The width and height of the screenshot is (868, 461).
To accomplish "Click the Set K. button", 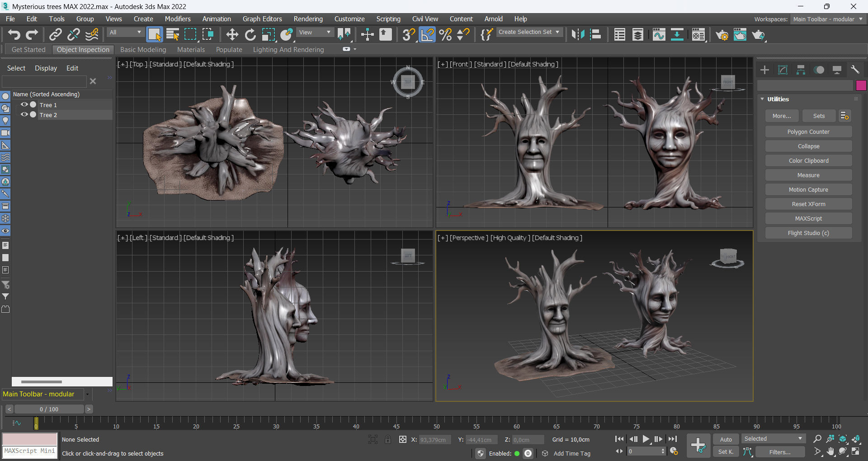I will tap(726, 452).
